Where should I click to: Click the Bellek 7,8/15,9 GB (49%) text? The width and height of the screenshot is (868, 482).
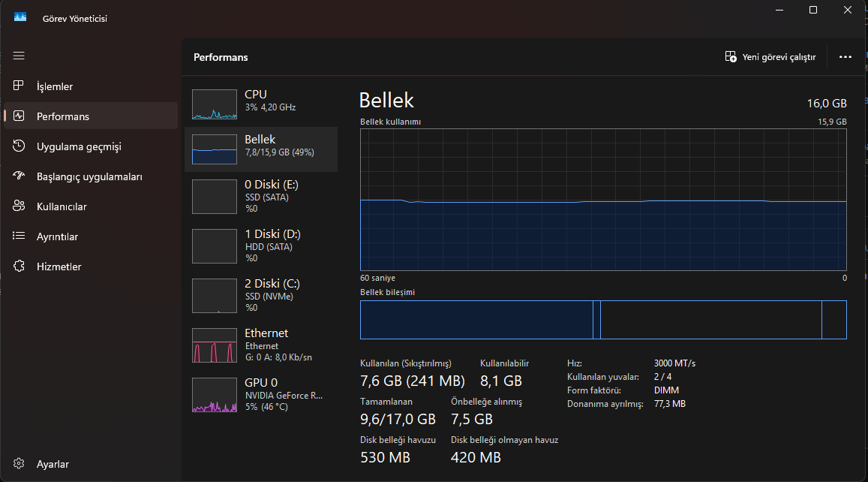[x=280, y=152]
